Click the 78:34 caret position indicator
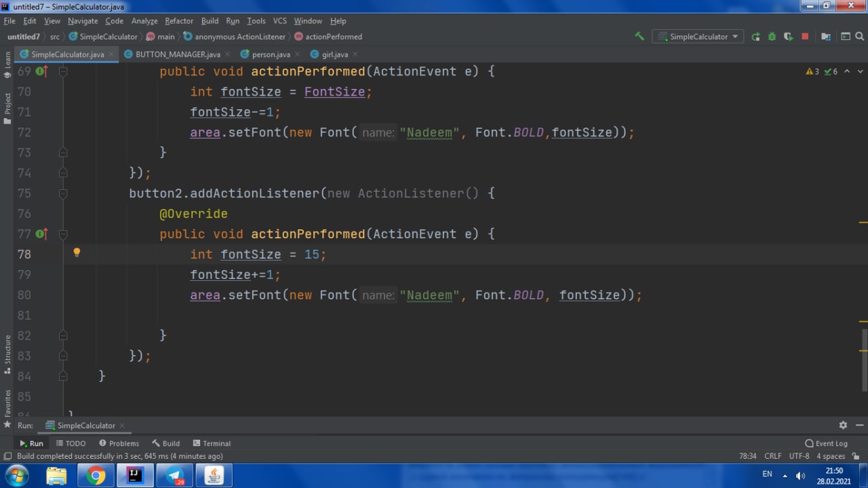The image size is (868, 488). pos(747,456)
